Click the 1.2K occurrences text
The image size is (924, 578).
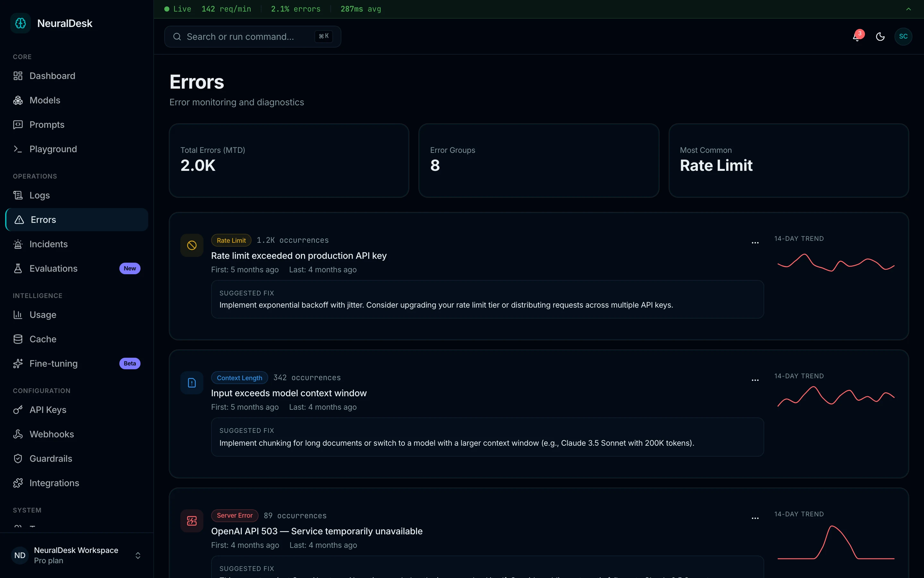(x=293, y=241)
